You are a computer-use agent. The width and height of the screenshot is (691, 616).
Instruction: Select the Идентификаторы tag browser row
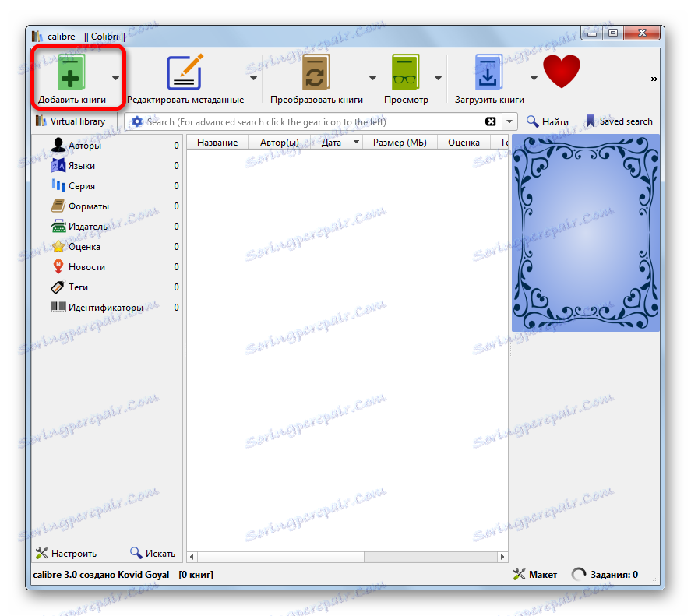pyautogui.click(x=107, y=307)
